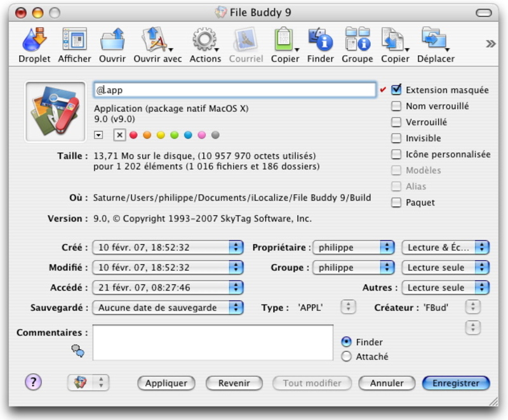Open the Groupe philippe dropdown
The image size is (508, 420).
354,268
